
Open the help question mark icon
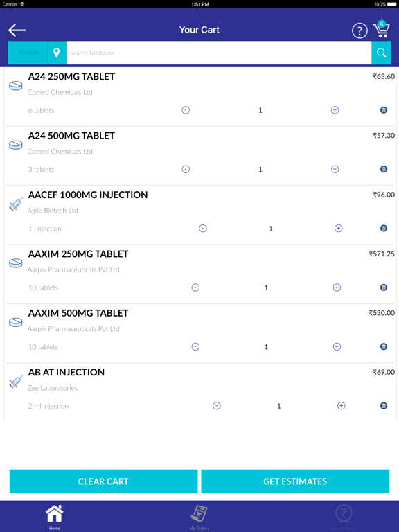[360, 31]
